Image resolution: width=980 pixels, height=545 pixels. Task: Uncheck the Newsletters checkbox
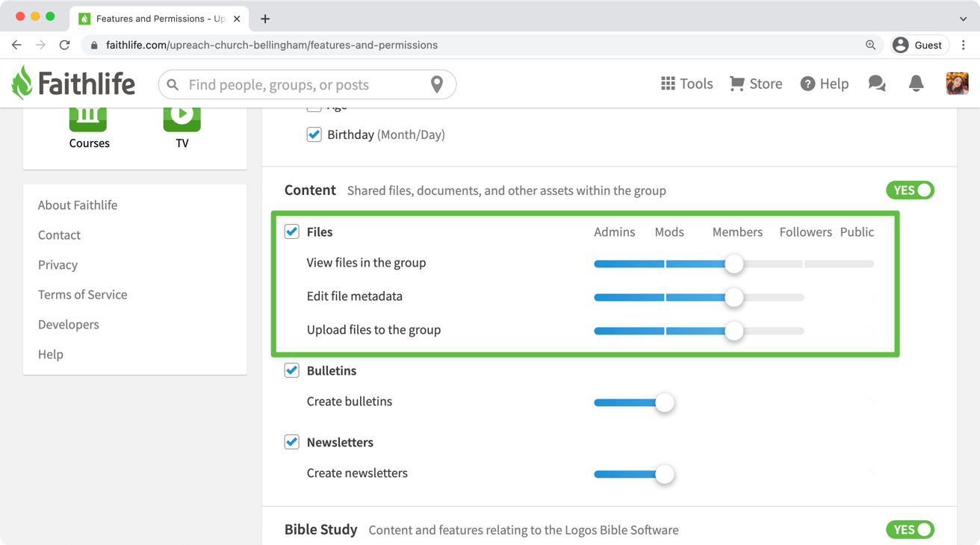292,442
